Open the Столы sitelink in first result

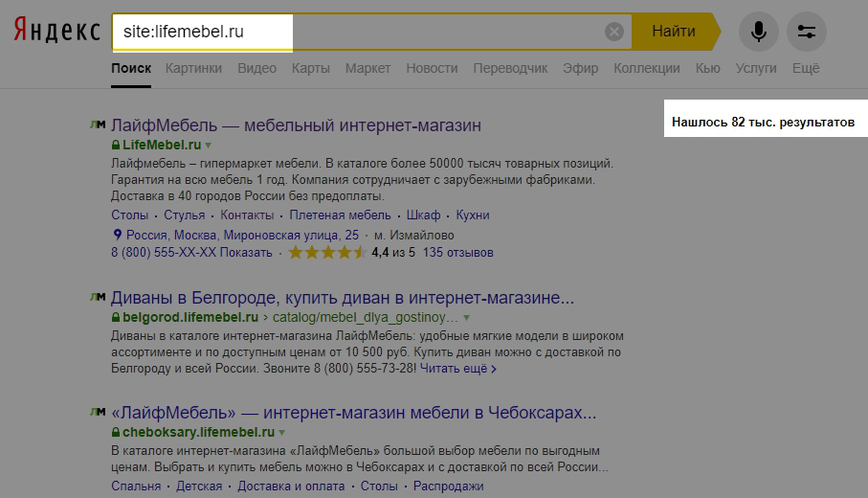point(129,215)
